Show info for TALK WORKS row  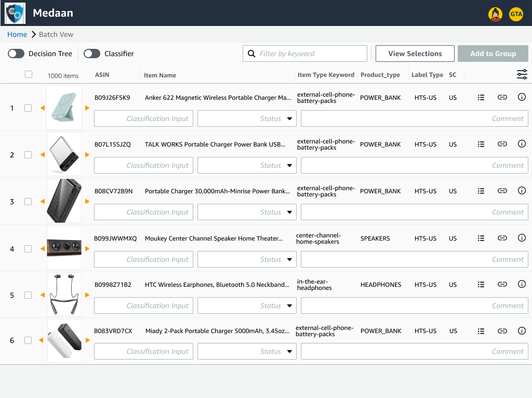(x=522, y=144)
